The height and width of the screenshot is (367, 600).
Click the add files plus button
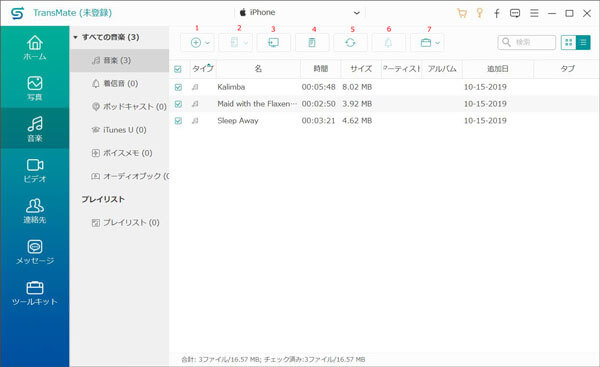[x=196, y=42]
